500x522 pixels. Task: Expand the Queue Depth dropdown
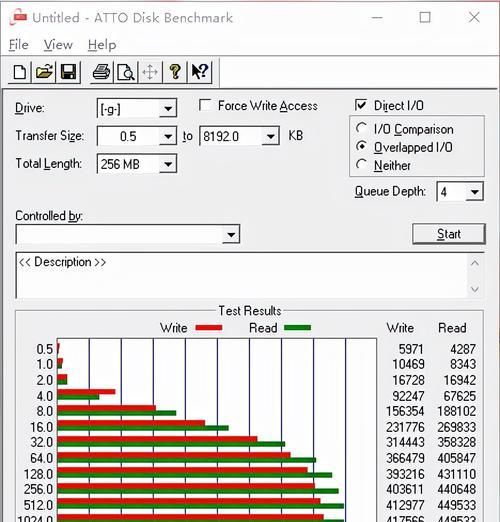pos(474,192)
